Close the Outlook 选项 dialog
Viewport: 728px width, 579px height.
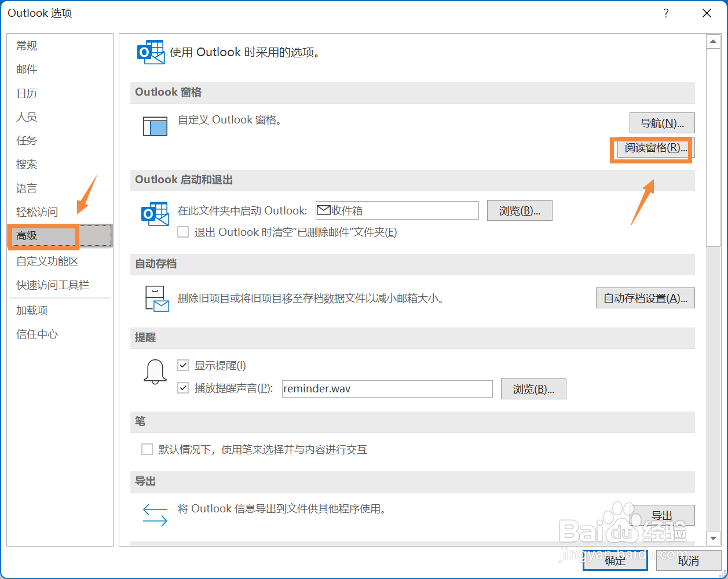tap(707, 13)
